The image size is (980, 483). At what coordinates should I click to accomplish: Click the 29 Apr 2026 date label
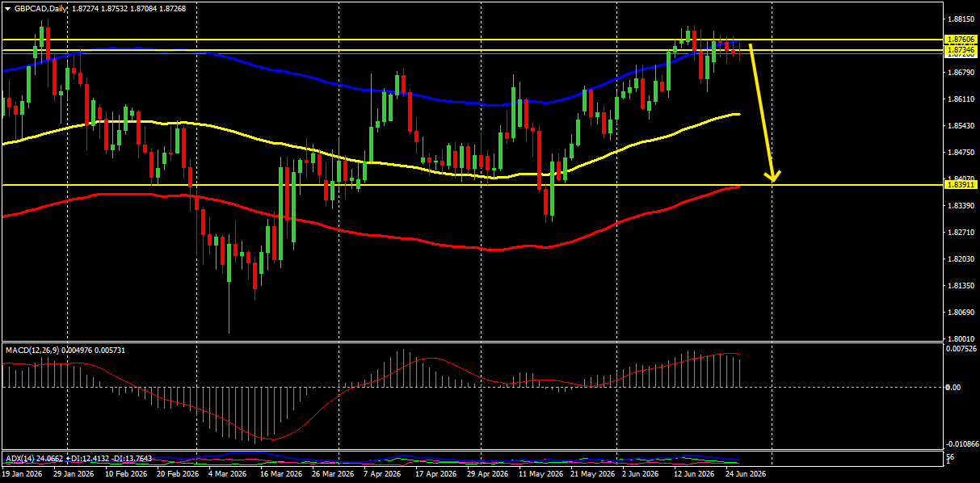point(487,475)
